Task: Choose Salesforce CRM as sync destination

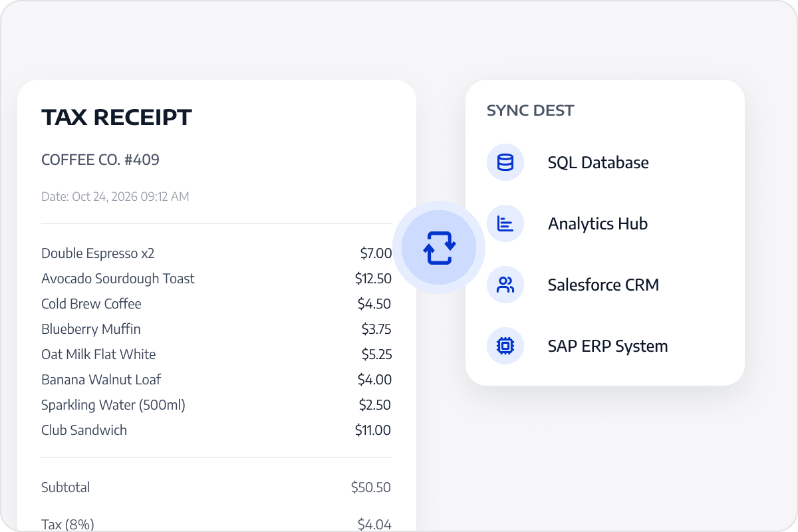Action: click(605, 285)
